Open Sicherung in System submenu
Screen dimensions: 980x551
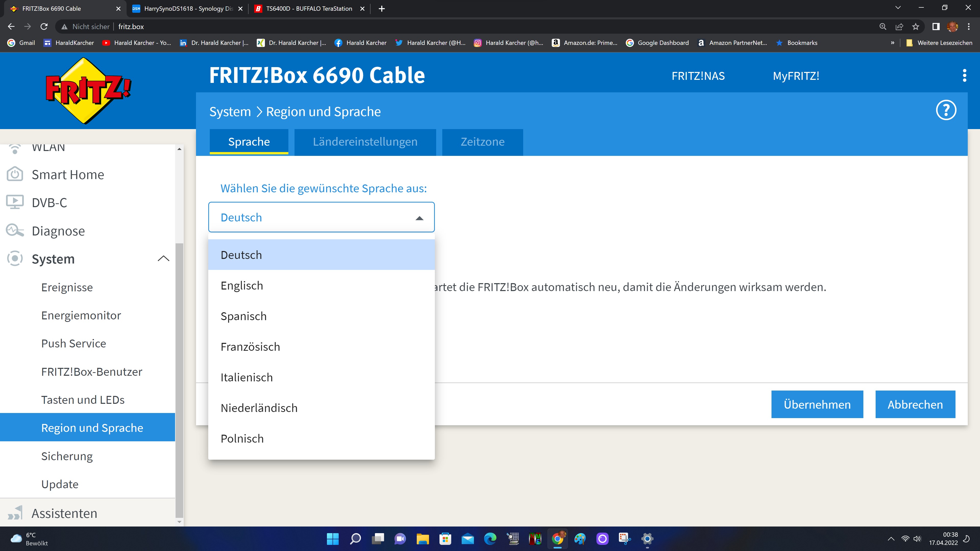67,456
